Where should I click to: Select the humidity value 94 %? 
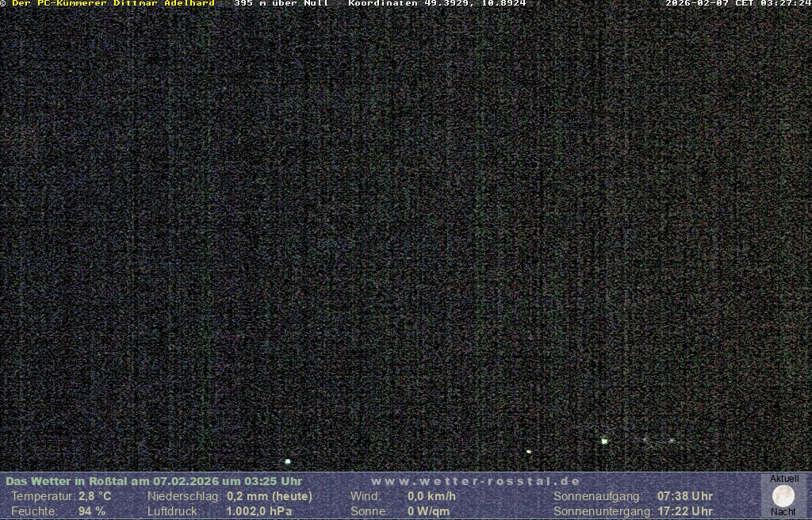[92, 511]
